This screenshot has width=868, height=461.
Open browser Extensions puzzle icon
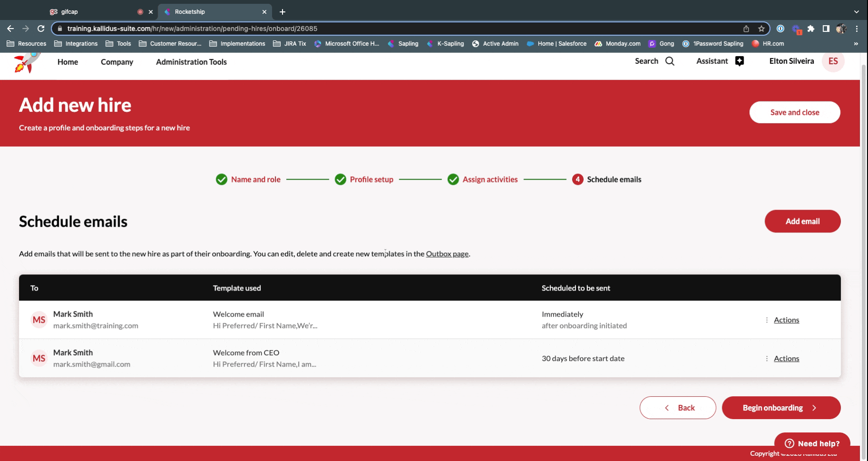pos(811,29)
